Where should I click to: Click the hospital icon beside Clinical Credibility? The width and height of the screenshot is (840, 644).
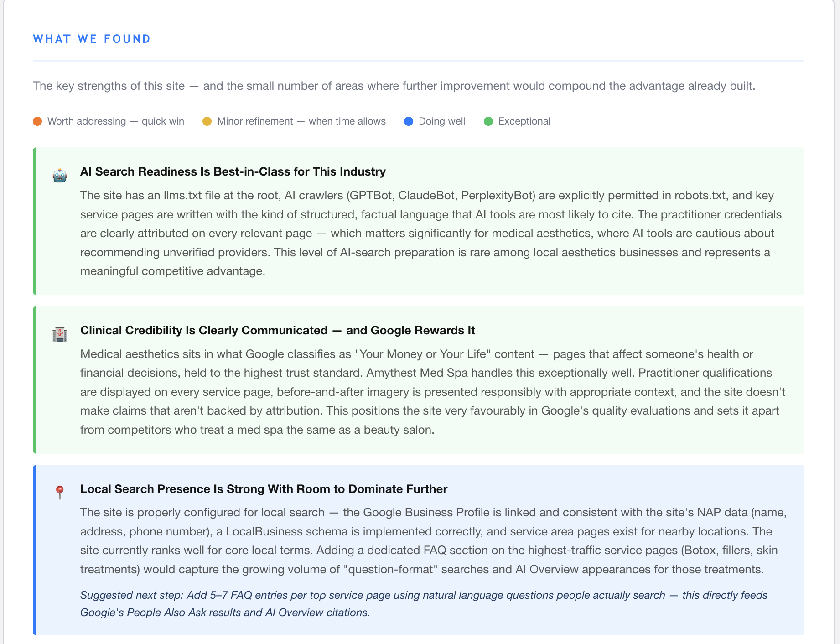click(x=60, y=334)
